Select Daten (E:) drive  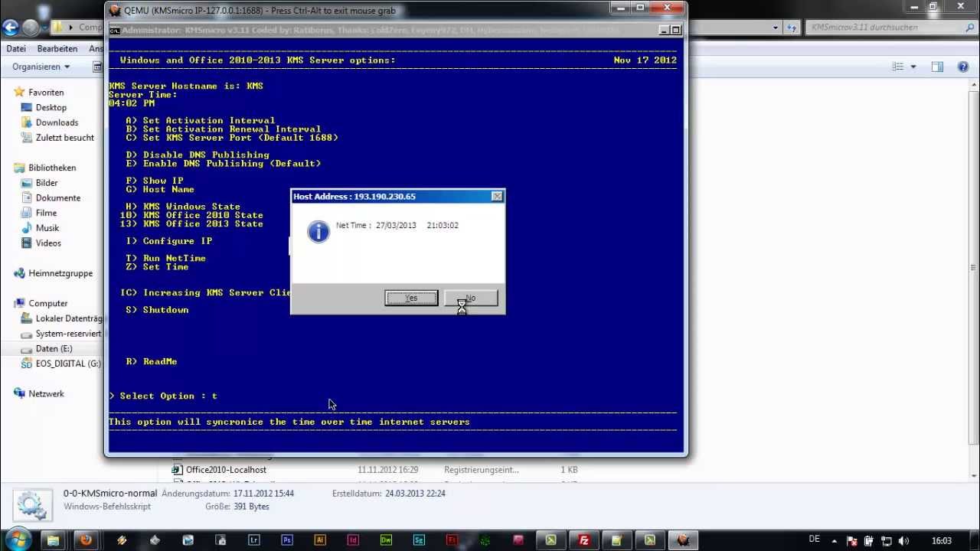pos(54,349)
